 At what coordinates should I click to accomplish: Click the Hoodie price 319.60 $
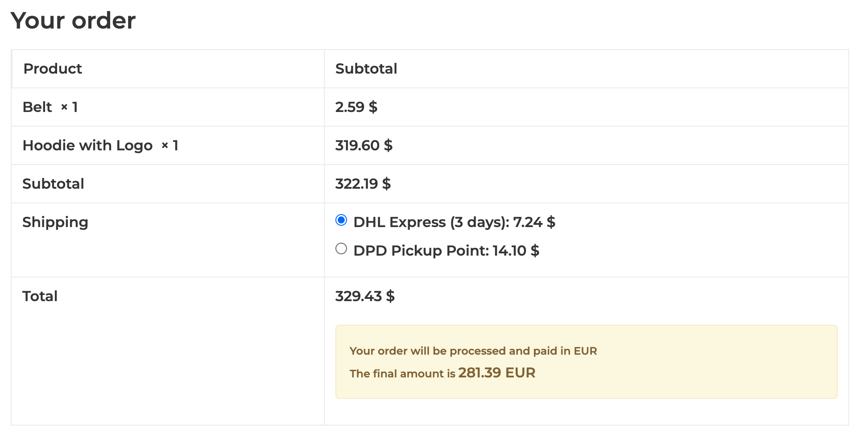click(x=364, y=145)
